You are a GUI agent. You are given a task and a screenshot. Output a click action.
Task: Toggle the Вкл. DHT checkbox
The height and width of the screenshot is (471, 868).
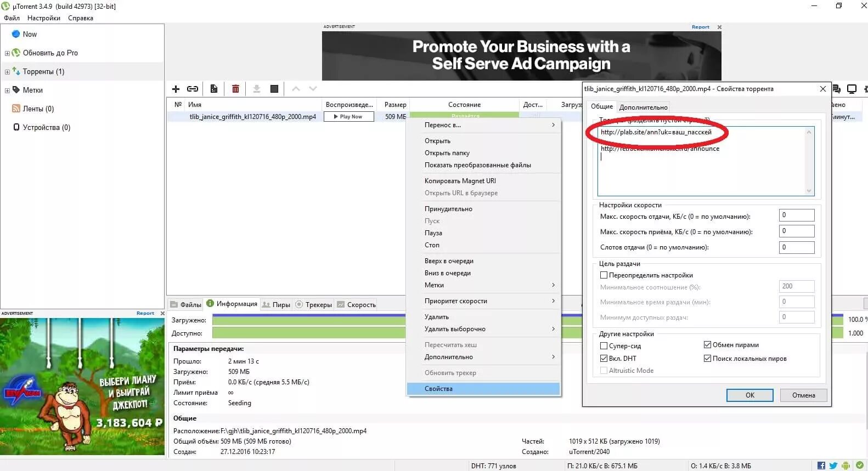tap(604, 359)
